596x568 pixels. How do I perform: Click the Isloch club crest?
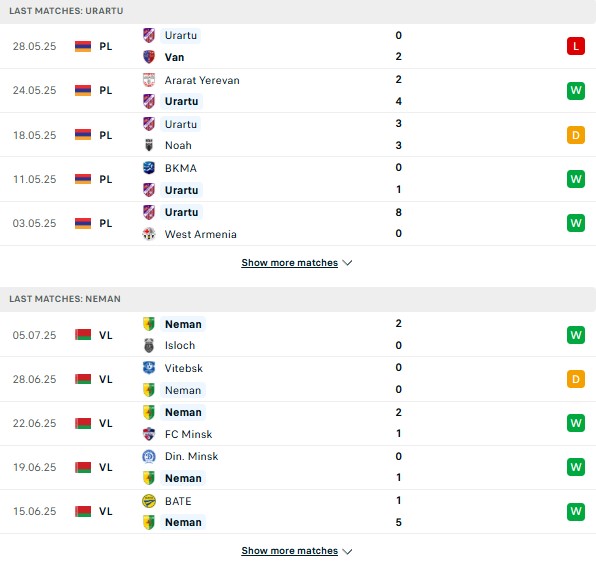click(x=149, y=345)
